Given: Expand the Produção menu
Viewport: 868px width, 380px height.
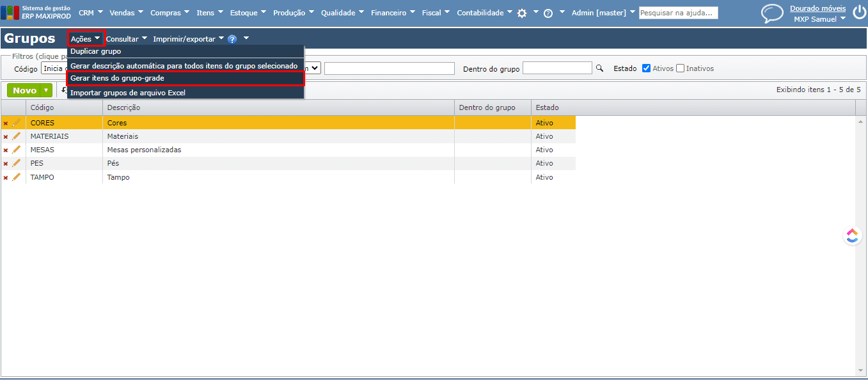Looking at the screenshot, I should click(294, 13).
